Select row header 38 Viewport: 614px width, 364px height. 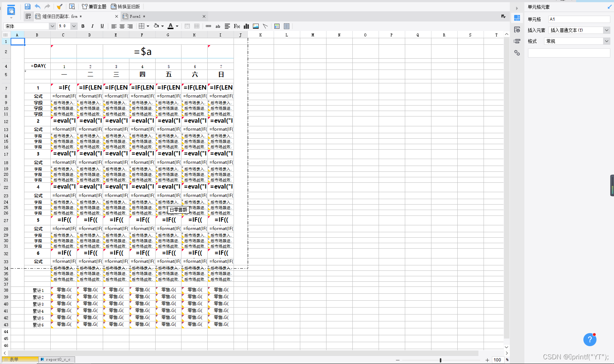click(6, 290)
